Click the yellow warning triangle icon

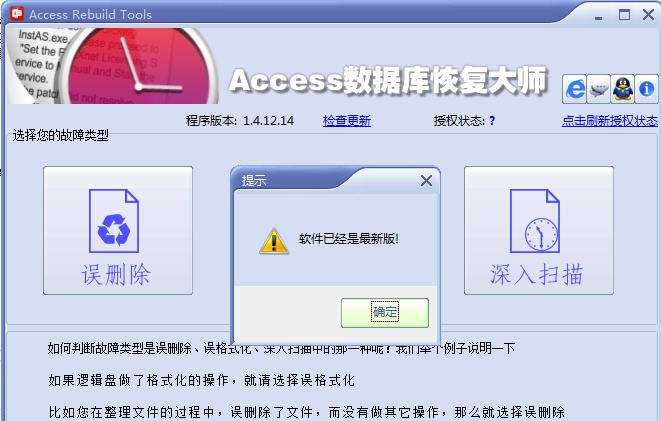coord(274,241)
